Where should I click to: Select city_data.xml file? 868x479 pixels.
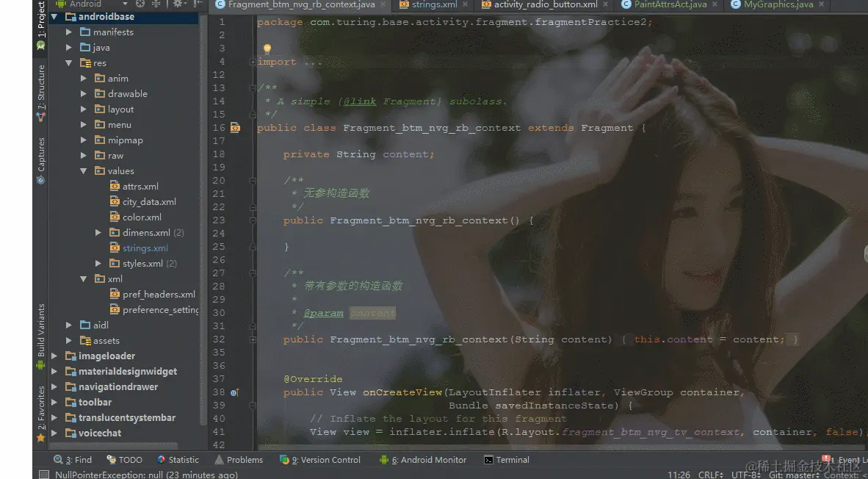(x=142, y=202)
